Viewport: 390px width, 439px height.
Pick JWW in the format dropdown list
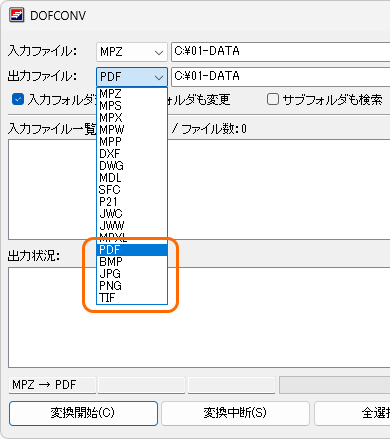click(132, 226)
